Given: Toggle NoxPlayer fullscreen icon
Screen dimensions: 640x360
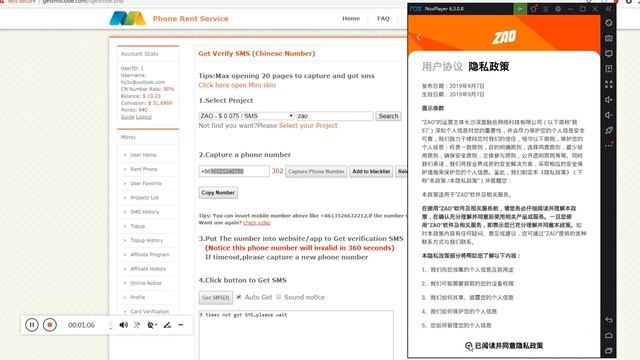Looking at the screenshot, I should pyautogui.click(x=609, y=84).
